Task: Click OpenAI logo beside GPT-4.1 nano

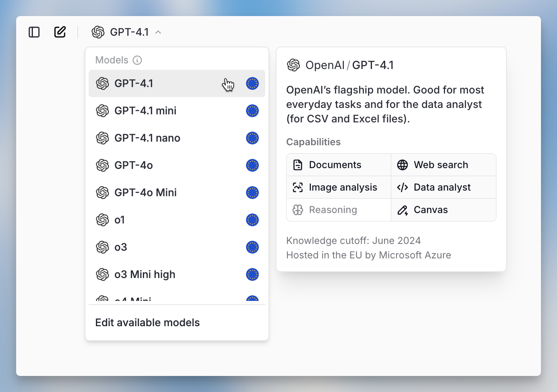Action: 102,138
